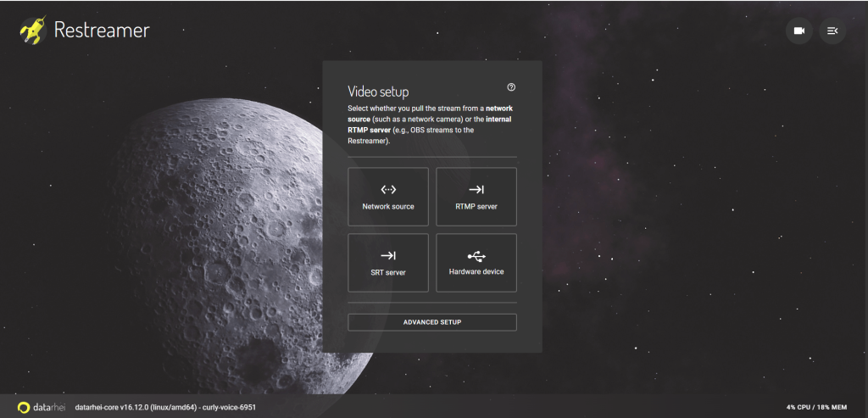Open the video camera channel button

[798, 31]
